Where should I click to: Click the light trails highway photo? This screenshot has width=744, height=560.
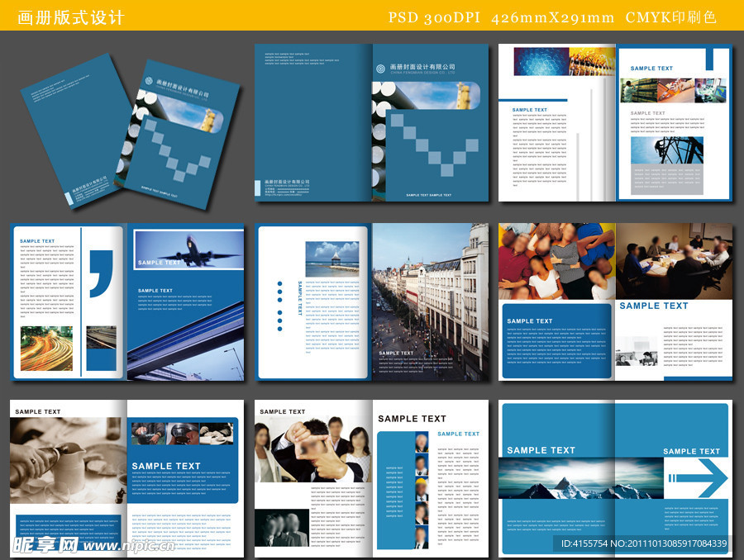click(x=46, y=348)
